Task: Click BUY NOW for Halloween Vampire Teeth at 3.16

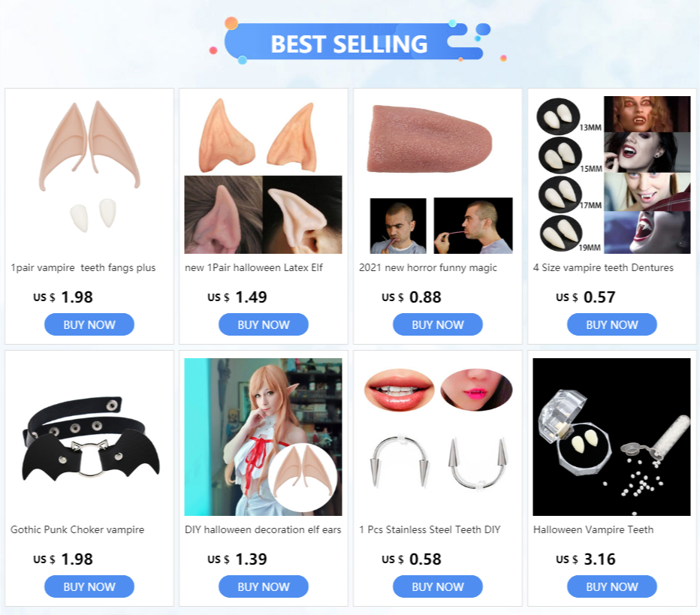Action: pyautogui.click(x=611, y=586)
